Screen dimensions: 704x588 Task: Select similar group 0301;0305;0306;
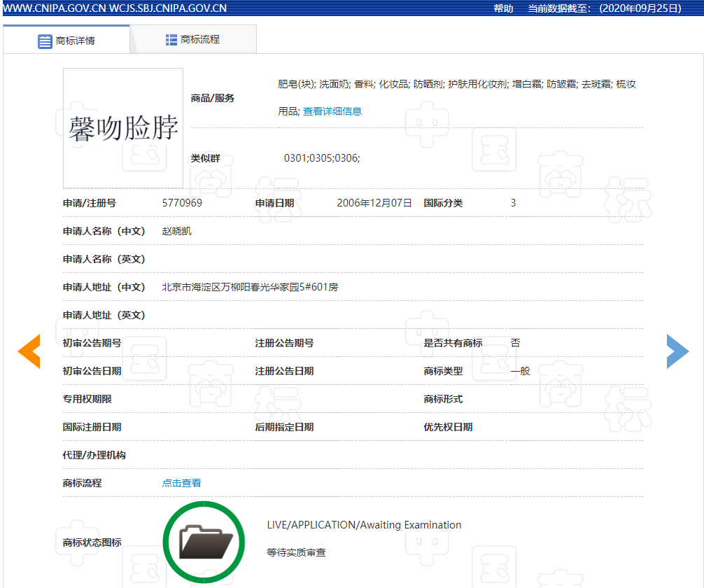tap(322, 158)
